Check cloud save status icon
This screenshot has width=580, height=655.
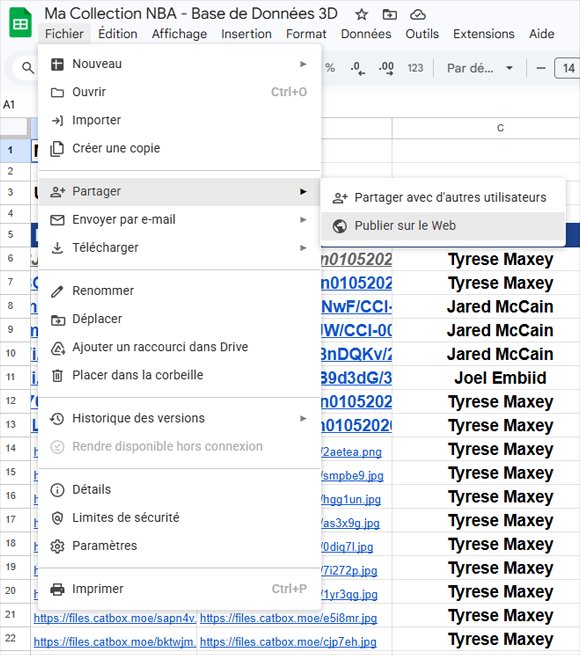coord(417,15)
